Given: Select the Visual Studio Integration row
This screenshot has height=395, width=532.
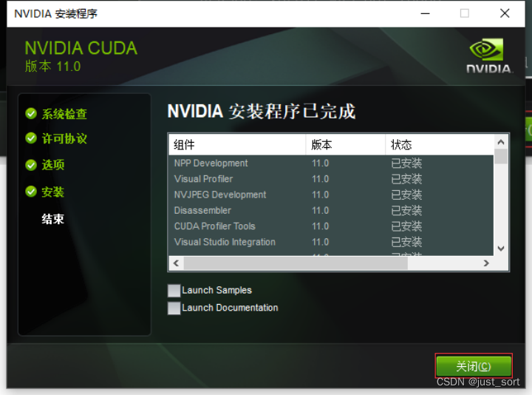Looking at the screenshot, I should pos(331,242).
